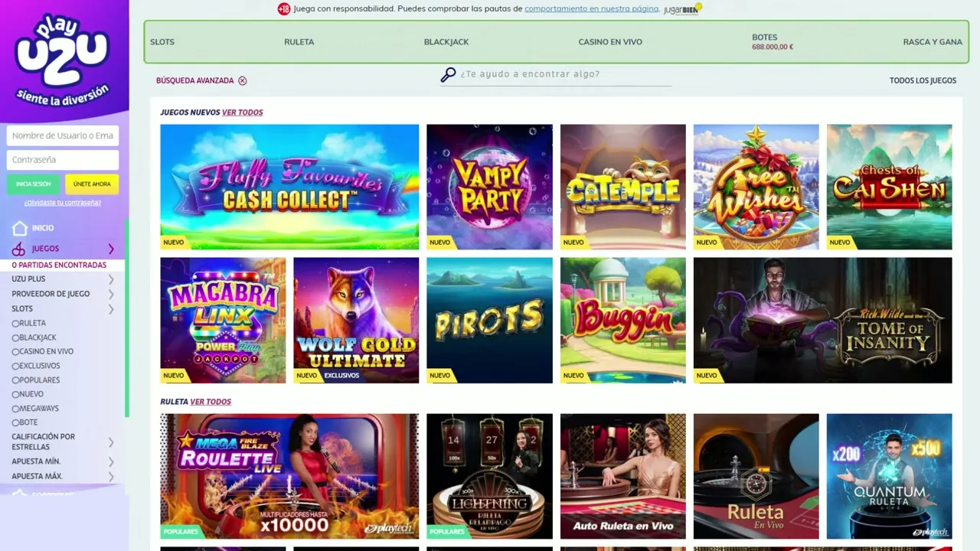Click the Únete Ahora button

point(92,184)
